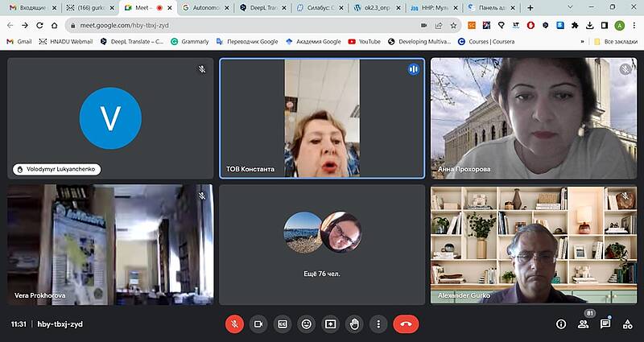Show the participants list with 81 people
Viewport: 644px width, 342px height.
point(583,323)
